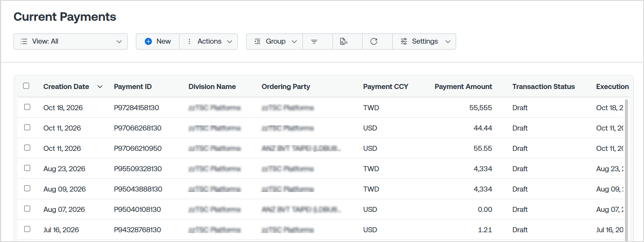Refresh the payments list

[374, 42]
